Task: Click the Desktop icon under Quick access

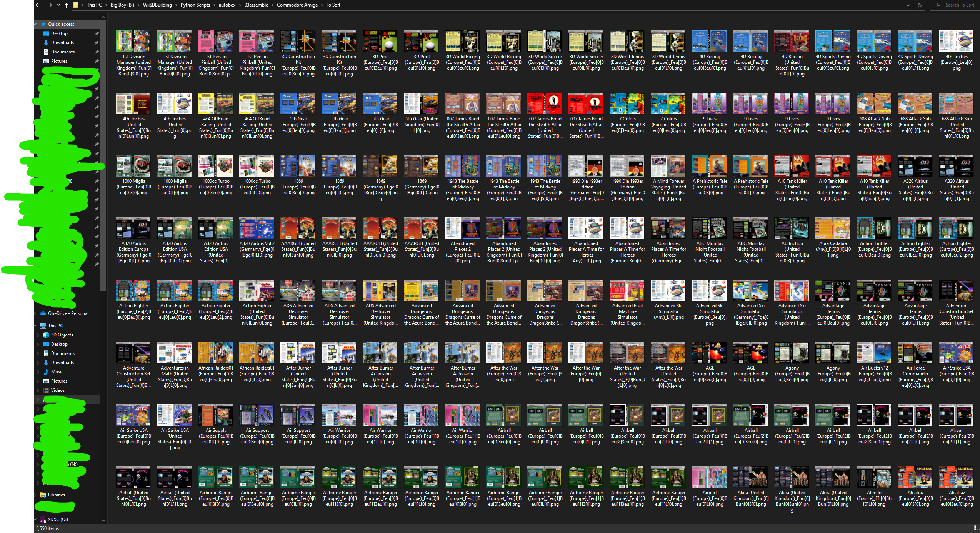Action: [46, 33]
